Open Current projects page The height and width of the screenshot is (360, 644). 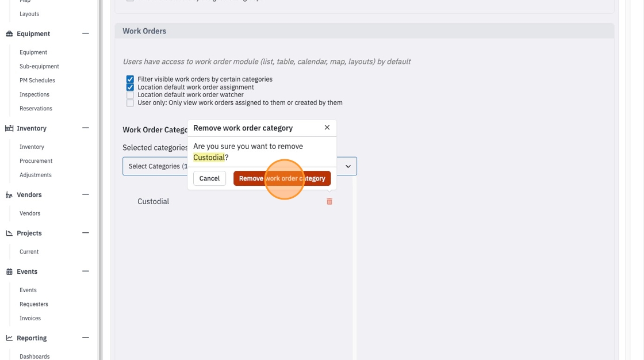pos(29,251)
